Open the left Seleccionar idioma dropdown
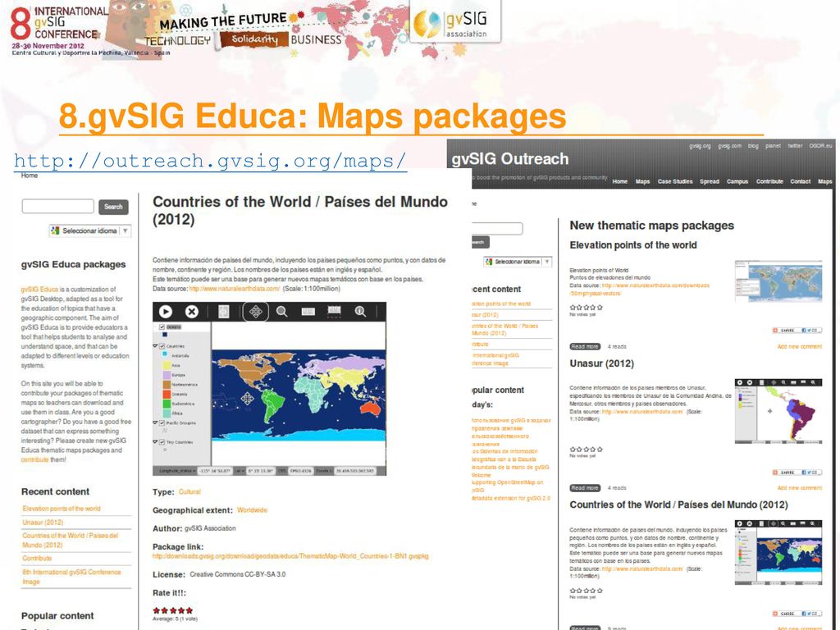The image size is (840, 630). click(90, 231)
